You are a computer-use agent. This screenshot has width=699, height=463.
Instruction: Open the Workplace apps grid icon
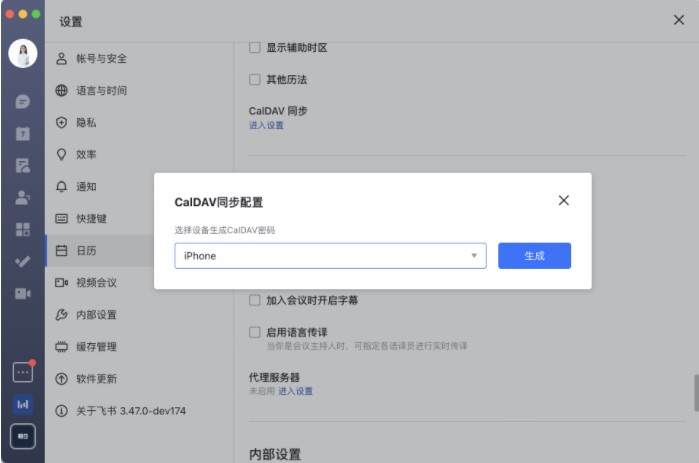pyautogui.click(x=23, y=229)
